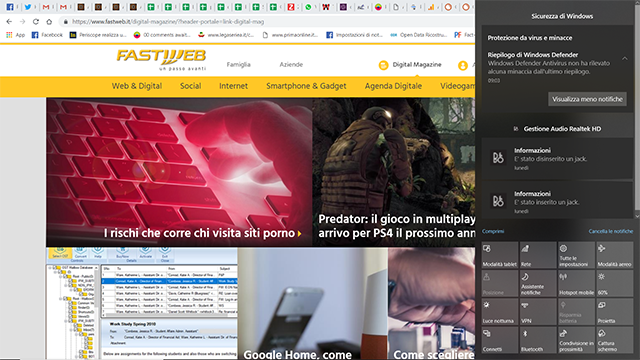Open the www.legaseriea.it bookmark

coord(226,35)
